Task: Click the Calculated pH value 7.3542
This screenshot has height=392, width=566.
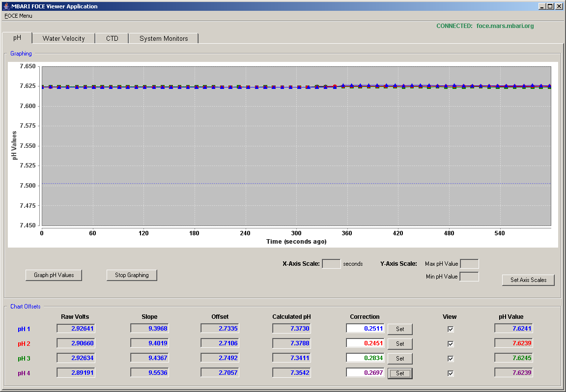Action: tap(292, 372)
